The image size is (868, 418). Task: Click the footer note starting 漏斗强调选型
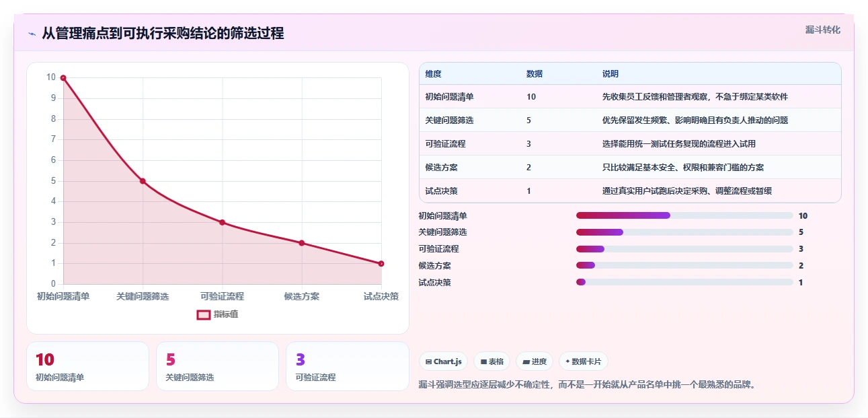pyautogui.click(x=587, y=385)
